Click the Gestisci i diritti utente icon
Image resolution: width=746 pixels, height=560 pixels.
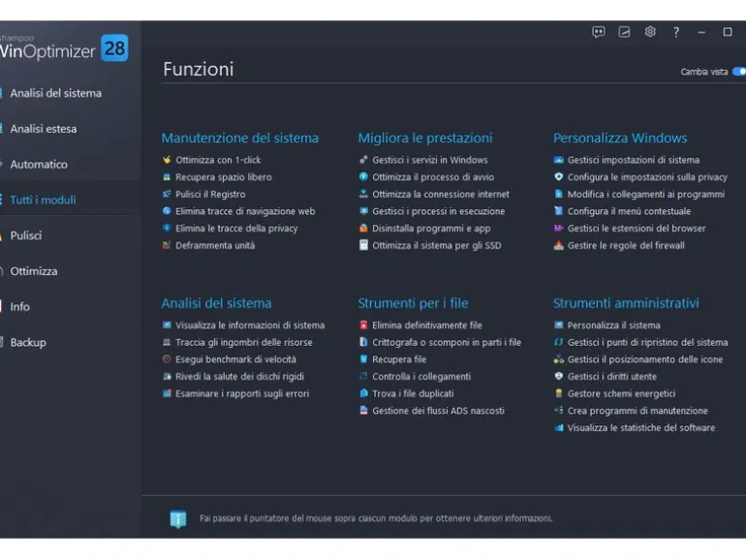tap(559, 376)
